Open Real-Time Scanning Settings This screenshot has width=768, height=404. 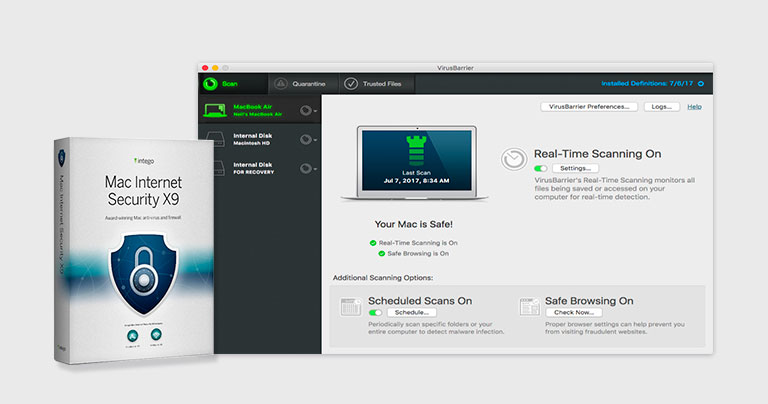tap(576, 168)
